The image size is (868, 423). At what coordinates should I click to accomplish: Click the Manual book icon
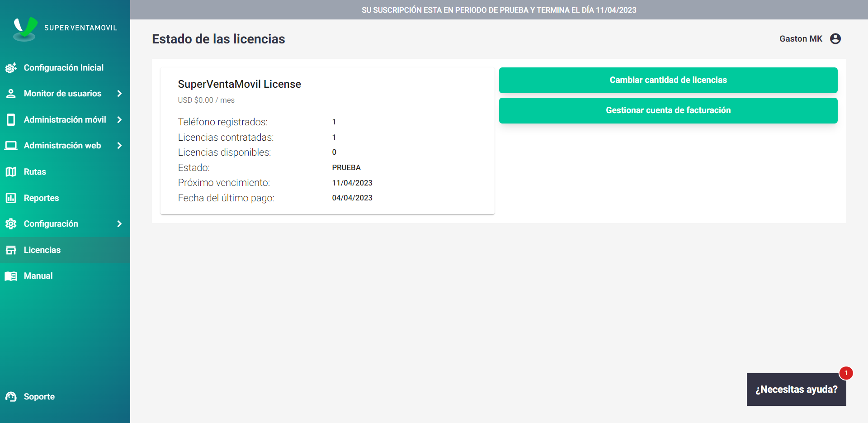point(11,276)
